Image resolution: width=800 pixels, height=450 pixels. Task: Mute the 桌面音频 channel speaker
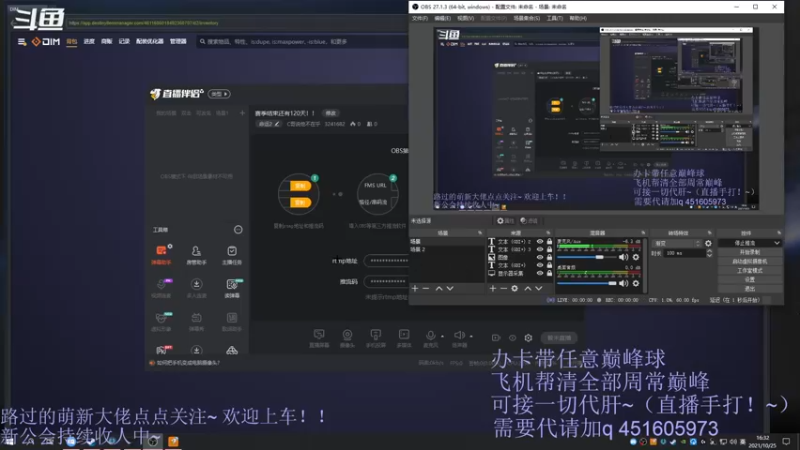623,283
